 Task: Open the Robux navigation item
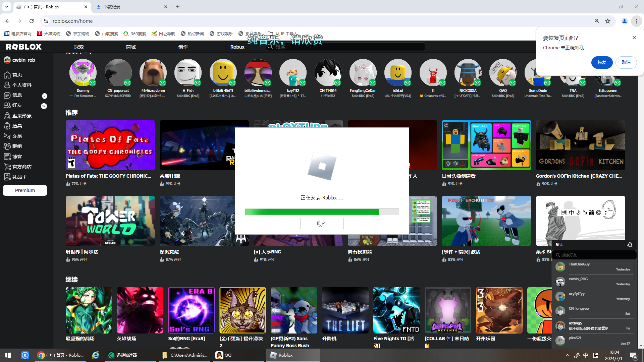(237, 47)
